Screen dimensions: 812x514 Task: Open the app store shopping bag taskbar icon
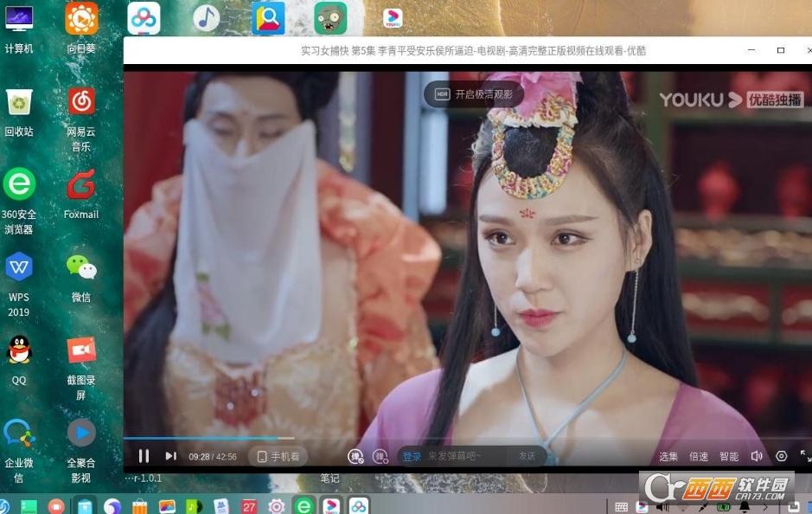coord(139,506)
